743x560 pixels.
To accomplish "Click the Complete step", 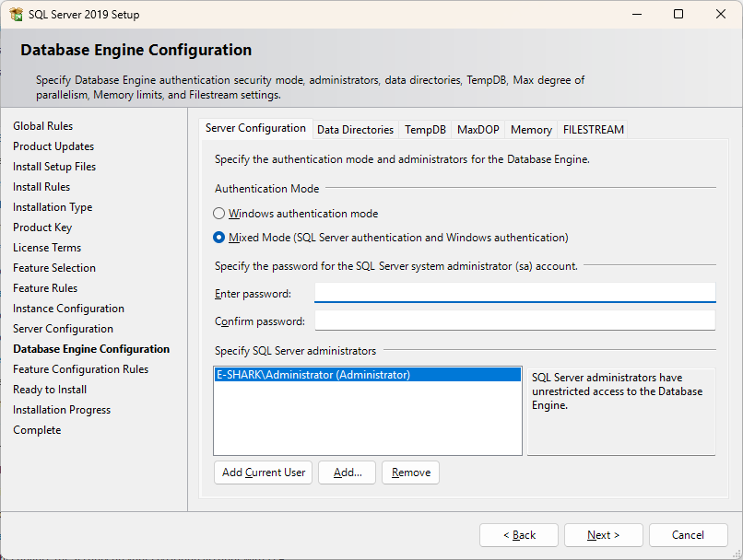I will pos(37,430).
